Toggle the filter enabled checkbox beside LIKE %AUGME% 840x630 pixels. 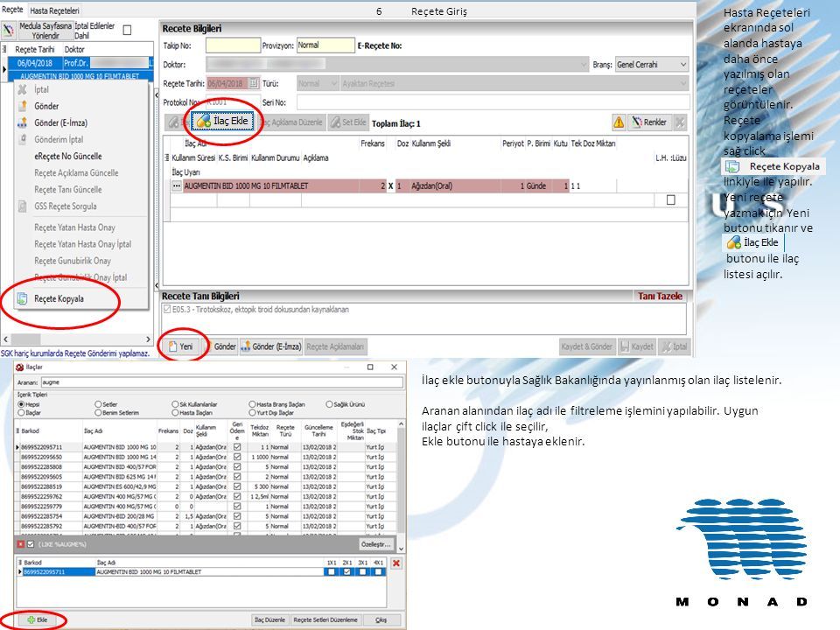[x=31, y=544]
